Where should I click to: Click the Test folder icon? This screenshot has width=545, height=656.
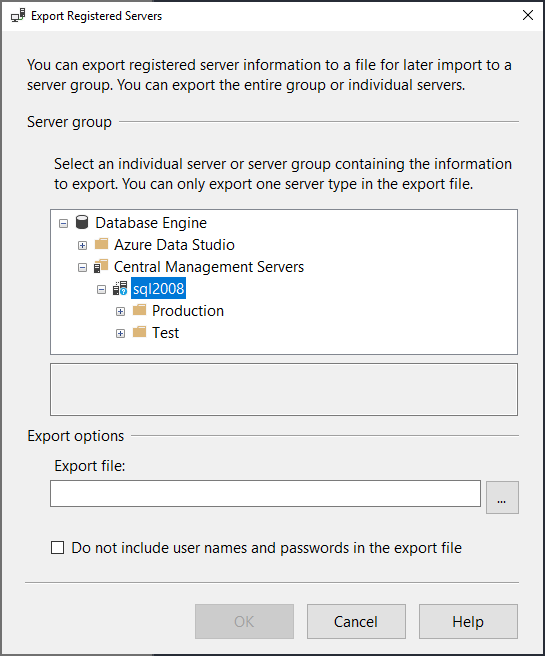[x=139, y=332]
